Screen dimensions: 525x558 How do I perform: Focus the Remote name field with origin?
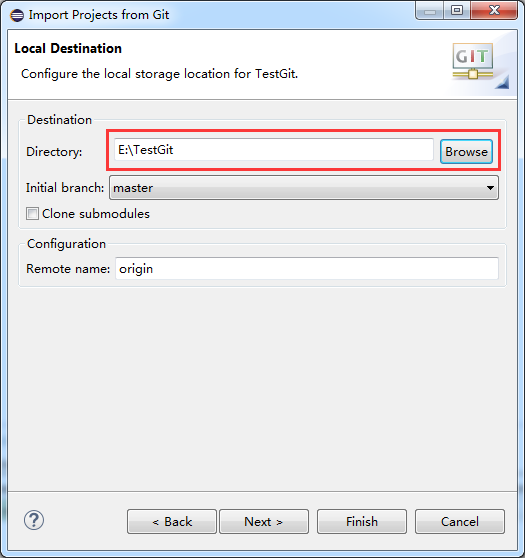306,269
